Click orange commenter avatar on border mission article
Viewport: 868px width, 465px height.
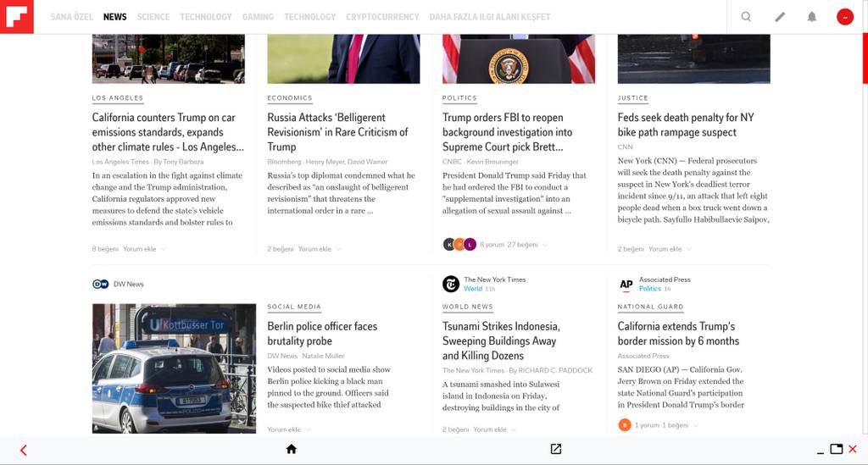(x=625, y=425)
